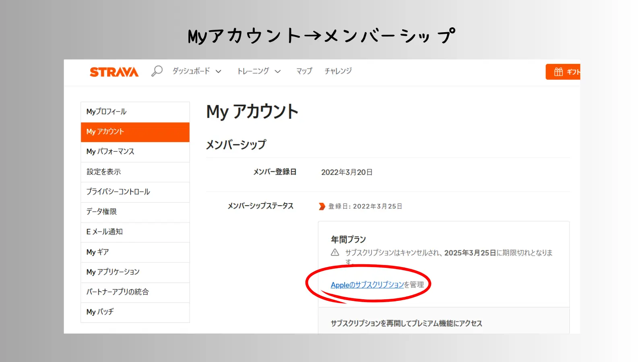Open My ギア in the sidebar
Image resolution: width=644 pixels, height=362 pixels.
tap(135, 252)
